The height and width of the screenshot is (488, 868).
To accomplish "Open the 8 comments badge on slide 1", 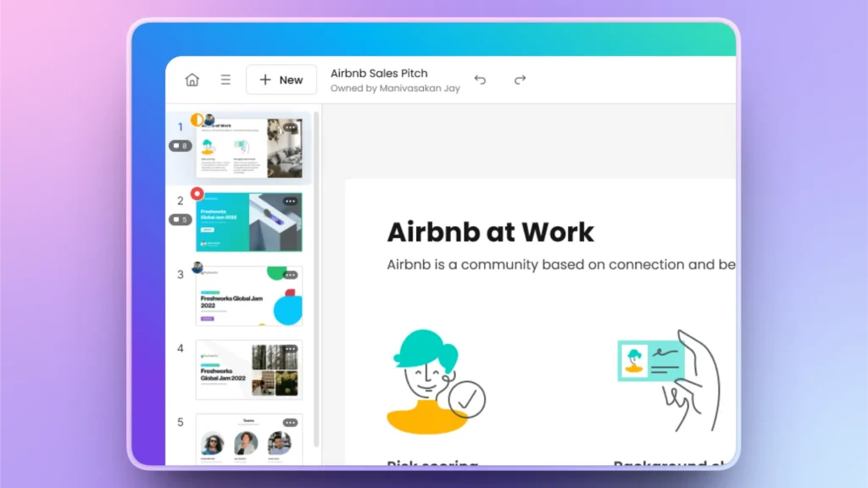I will [x=181, y=146].
